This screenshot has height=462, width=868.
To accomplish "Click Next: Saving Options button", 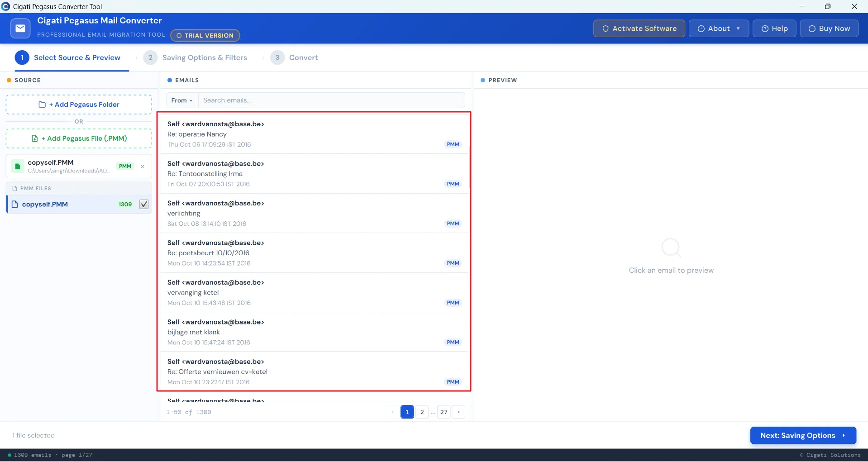I will point(803,435).
